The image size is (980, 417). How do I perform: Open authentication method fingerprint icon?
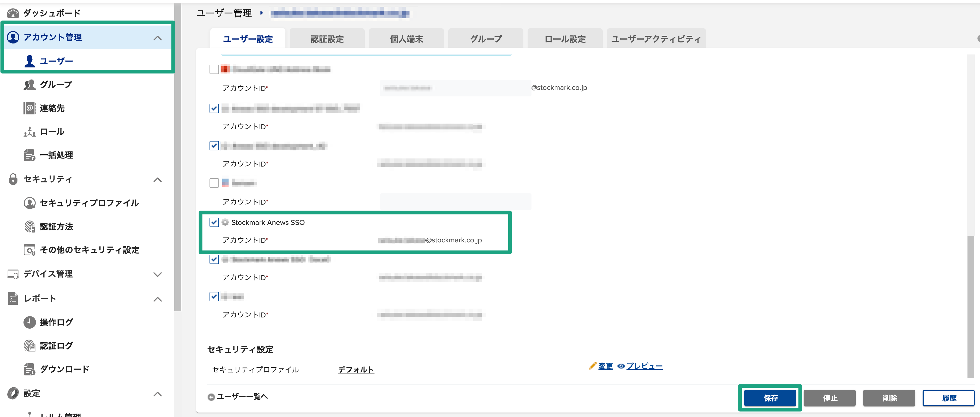pyautogui.click(x=29, y=226)
